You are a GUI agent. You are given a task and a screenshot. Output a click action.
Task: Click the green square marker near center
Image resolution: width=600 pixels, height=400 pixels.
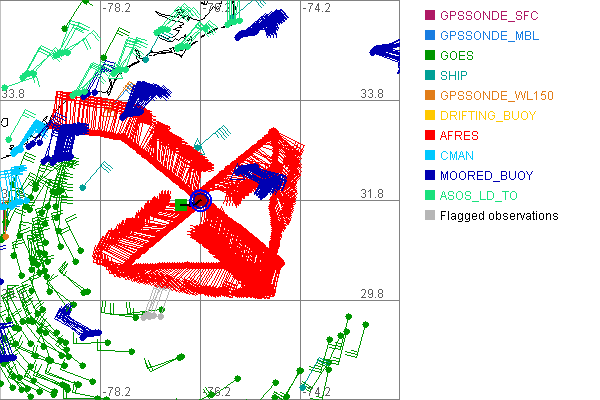(181, 205)
